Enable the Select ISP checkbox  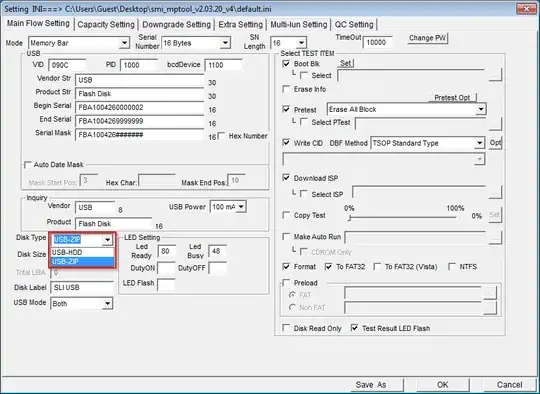click(304, 194)
